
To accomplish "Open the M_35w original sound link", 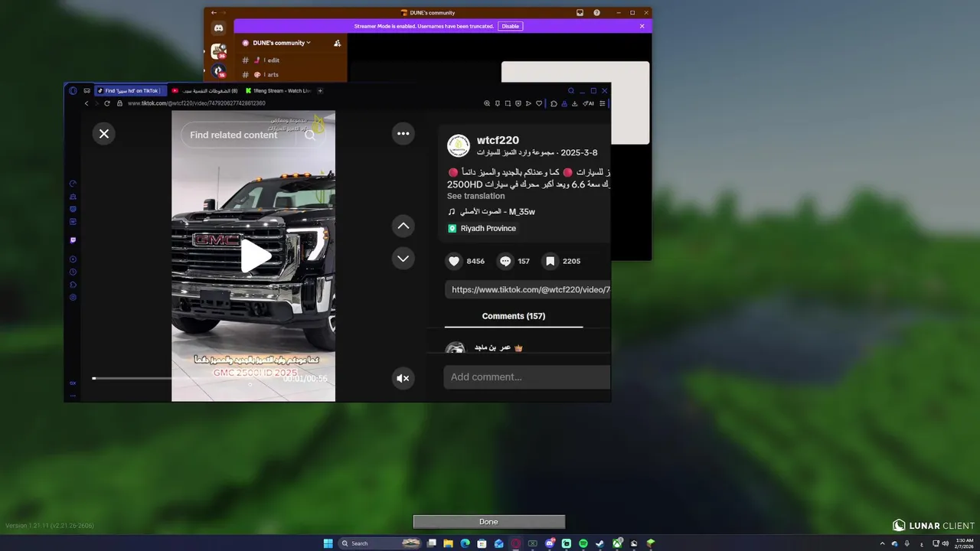I will click(492, 212).
